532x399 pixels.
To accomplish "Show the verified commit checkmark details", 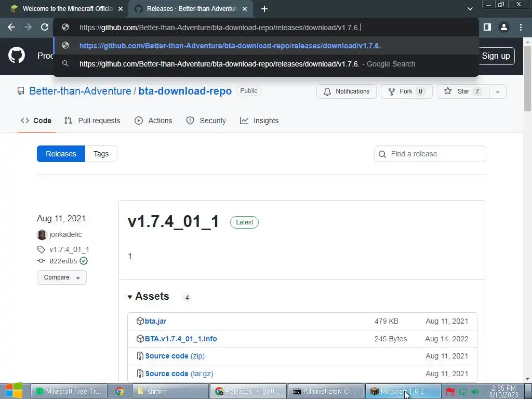I will tap(84, 261).
